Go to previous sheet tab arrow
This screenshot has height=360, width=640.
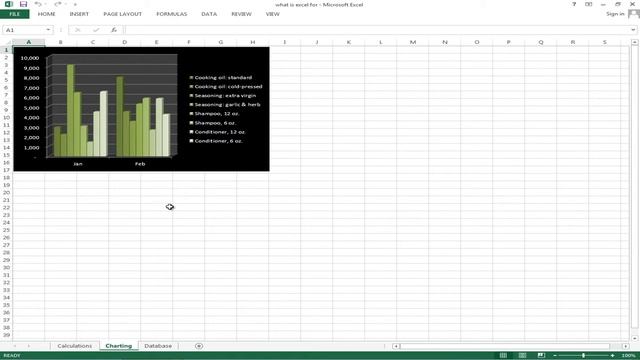pos(15,346)
